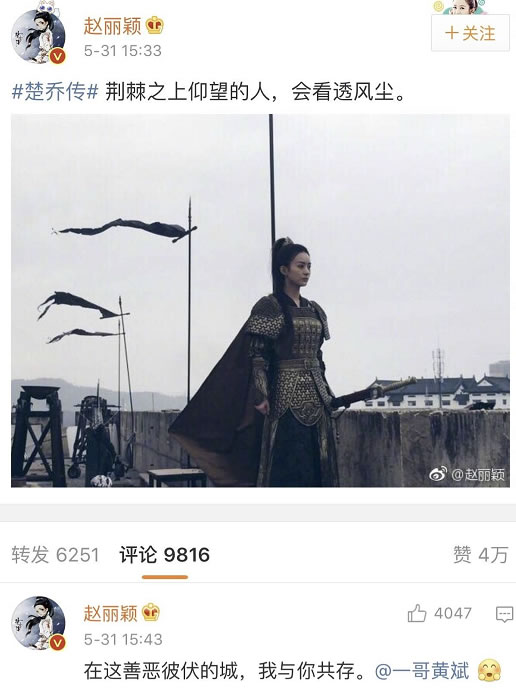Tap the comment like count 4047
This screenshot has height=690, width=516.
click(453, 613)
